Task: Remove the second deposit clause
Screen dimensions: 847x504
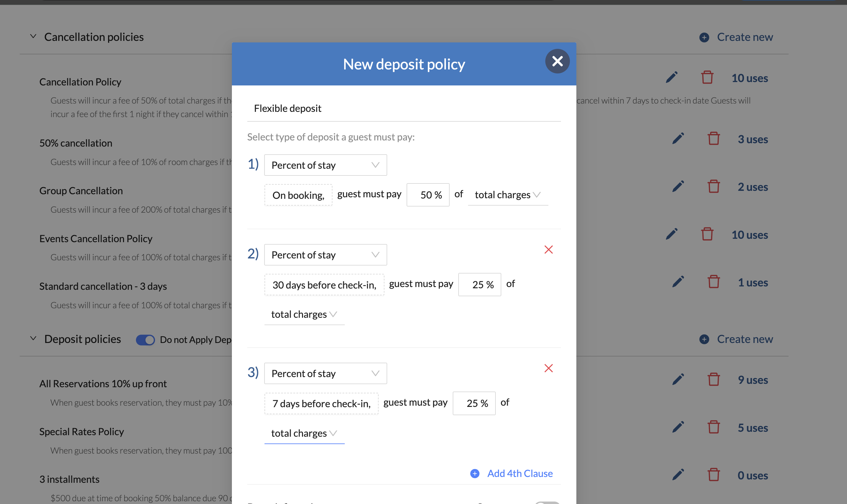Action: (x=548, y=250)
